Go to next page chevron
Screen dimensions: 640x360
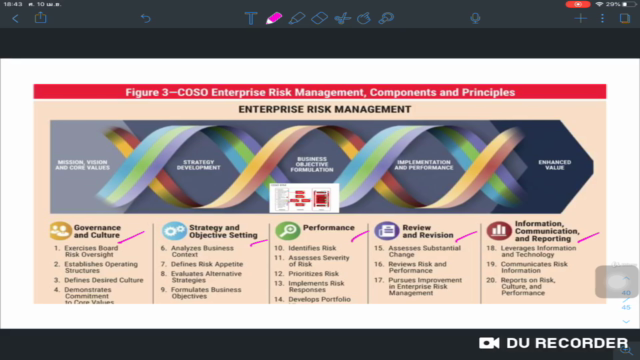626,322
